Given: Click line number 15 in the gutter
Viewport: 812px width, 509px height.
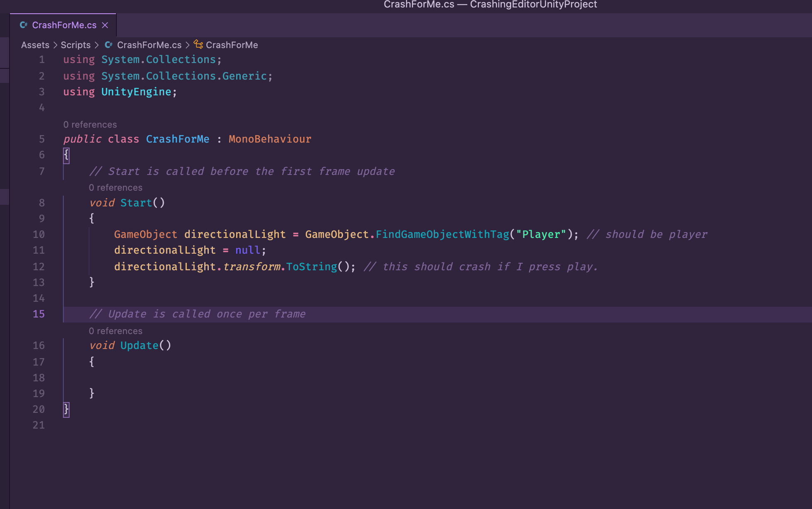Looking at the screenshot, I should tap(39, 314).
